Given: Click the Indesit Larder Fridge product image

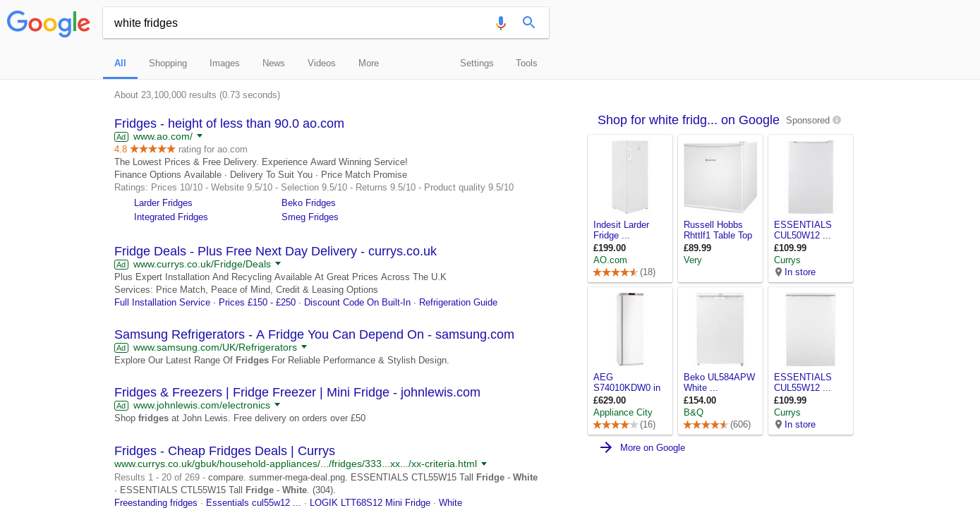Looking at the screenshot, I should pos(630,176).
